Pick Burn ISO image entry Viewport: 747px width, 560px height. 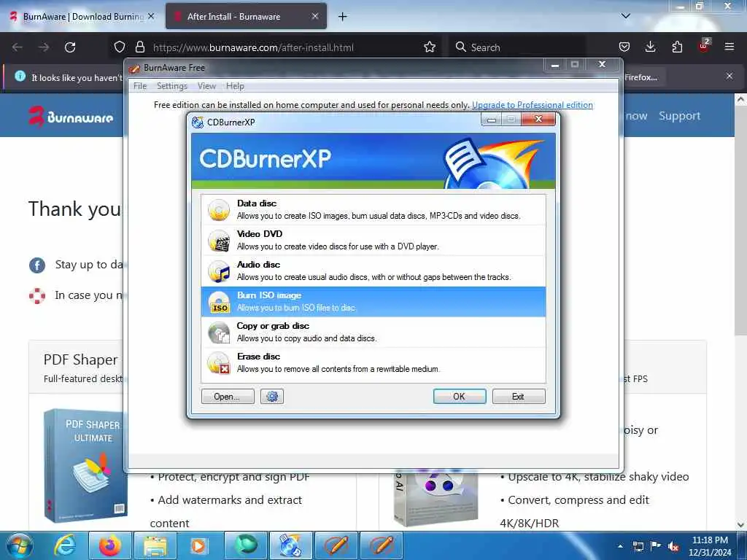tap(373, 301)
